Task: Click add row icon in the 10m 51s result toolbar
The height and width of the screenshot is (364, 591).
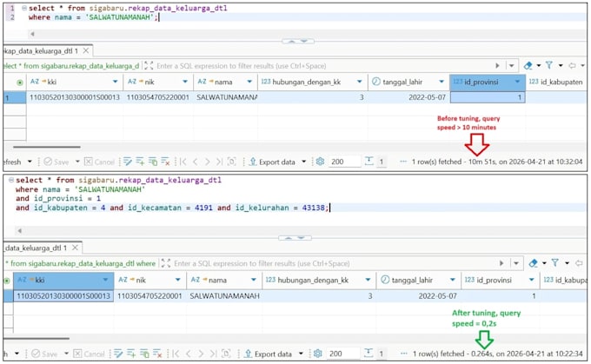Action: click(x=140, y=162)
